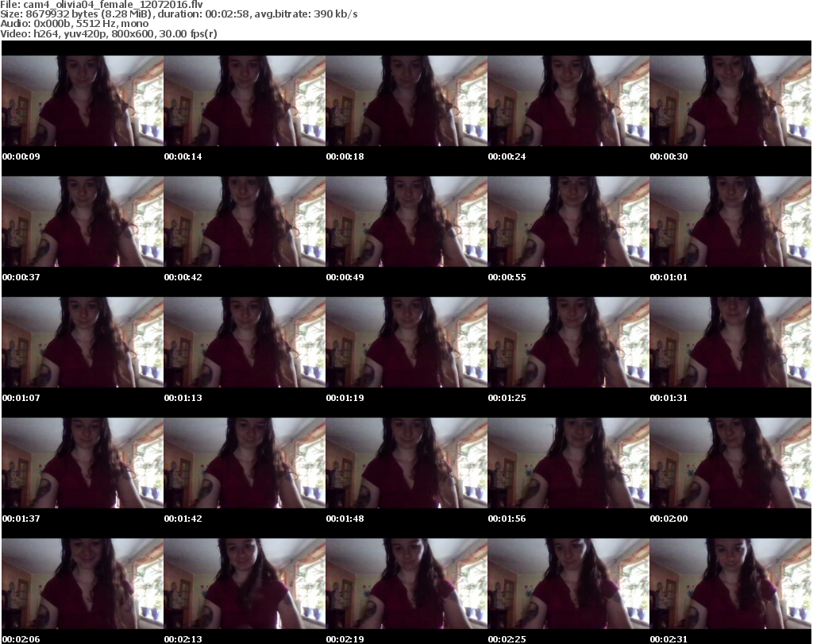Image resolution: width=813 pixels, height=644 pixels.
Task: Open the frame at 00:01:13
Action: point(245,342)
